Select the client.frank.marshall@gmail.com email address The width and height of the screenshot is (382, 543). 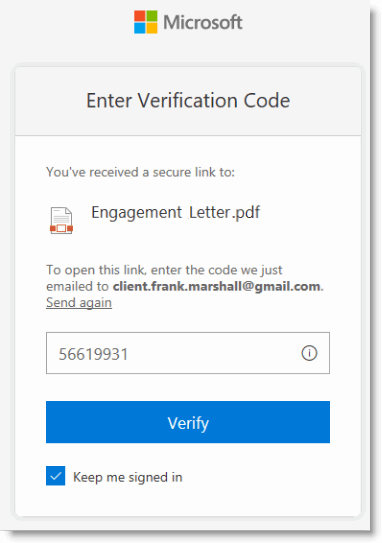(216, 286)
